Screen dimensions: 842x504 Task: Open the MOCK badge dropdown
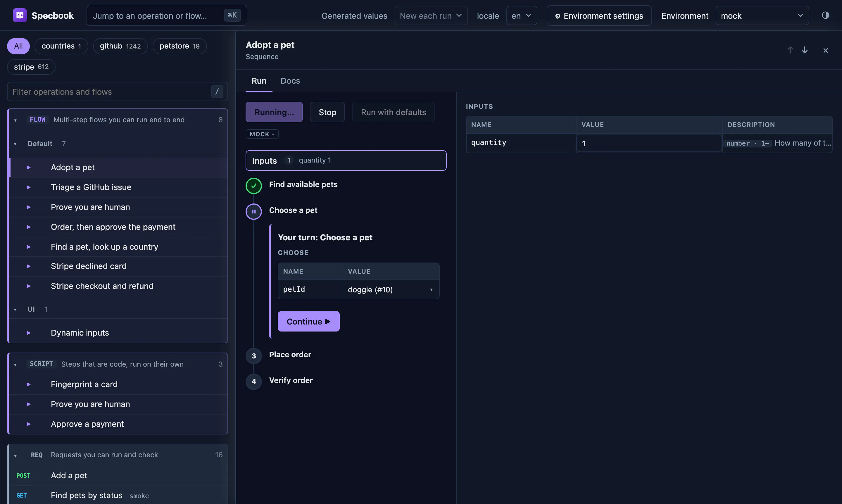(262, 134)
